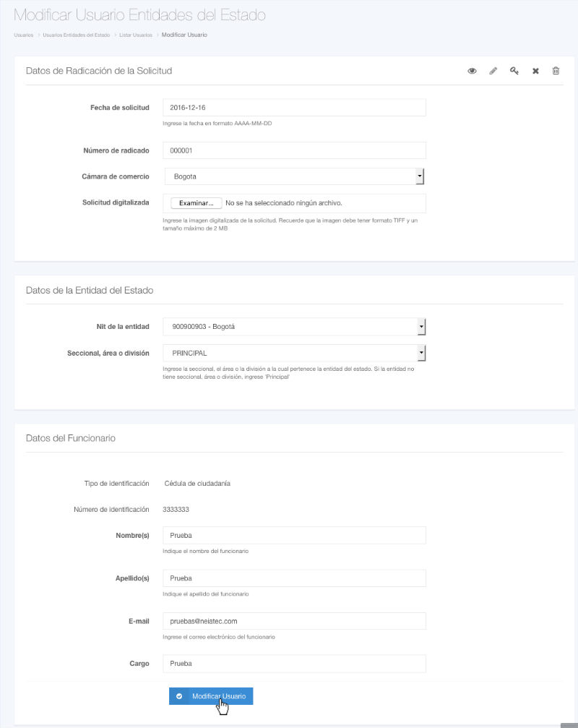
Task: Click the key password icon
Action: (x=514, y=71)
